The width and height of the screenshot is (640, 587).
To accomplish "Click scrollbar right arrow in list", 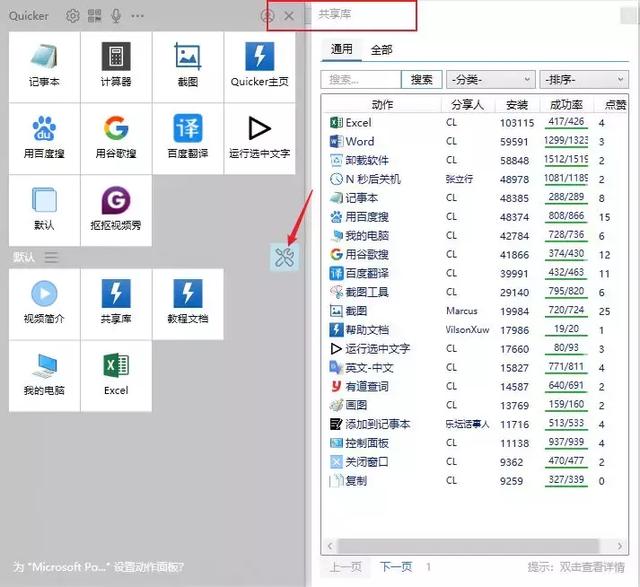I will click(620, 546).
